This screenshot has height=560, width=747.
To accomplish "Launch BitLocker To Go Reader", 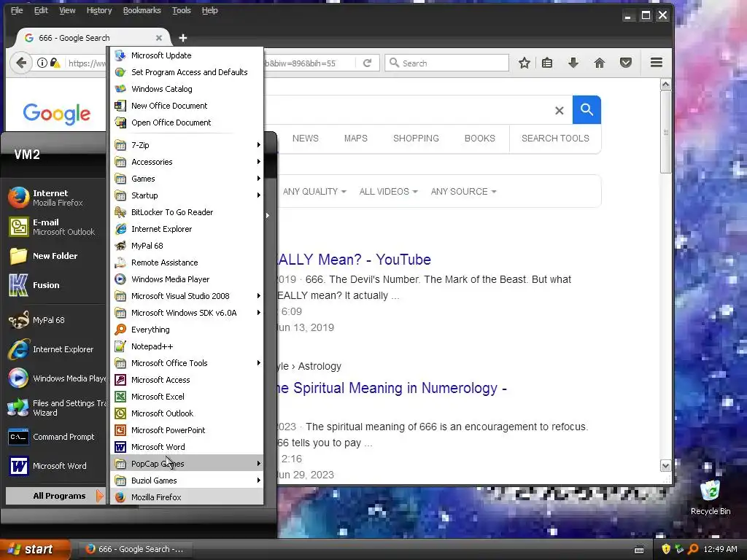I will 186,212.
